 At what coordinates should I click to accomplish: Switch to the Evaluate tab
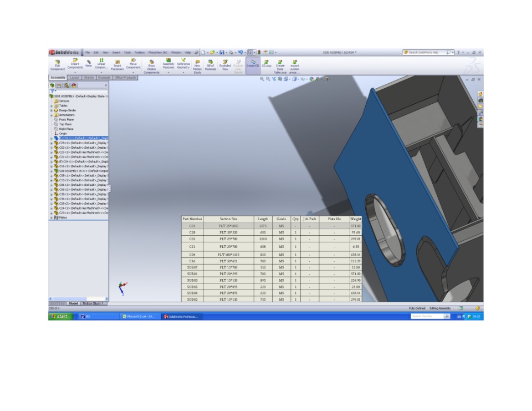pos(104,78)
